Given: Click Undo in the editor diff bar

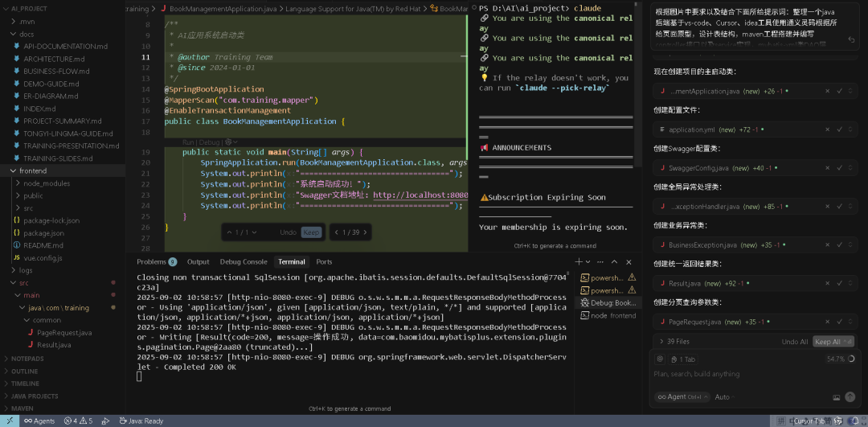Looking at the screenshot, I should [x=288, y=232].
